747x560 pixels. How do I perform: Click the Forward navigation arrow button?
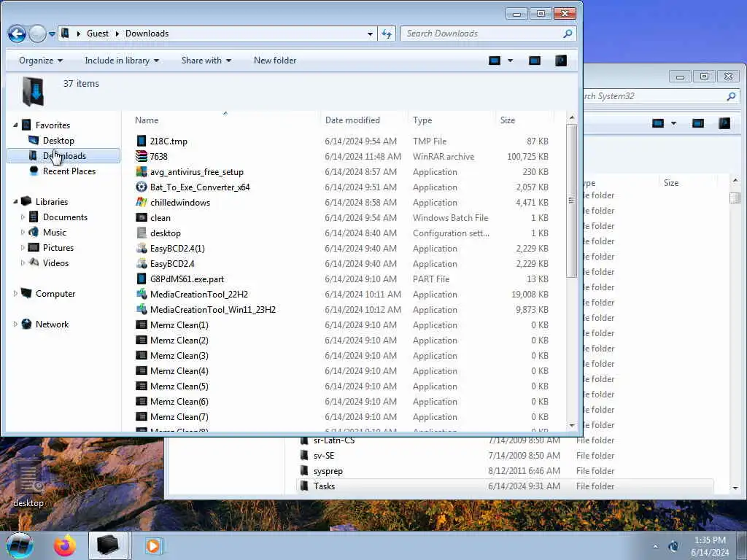point(37,34)
